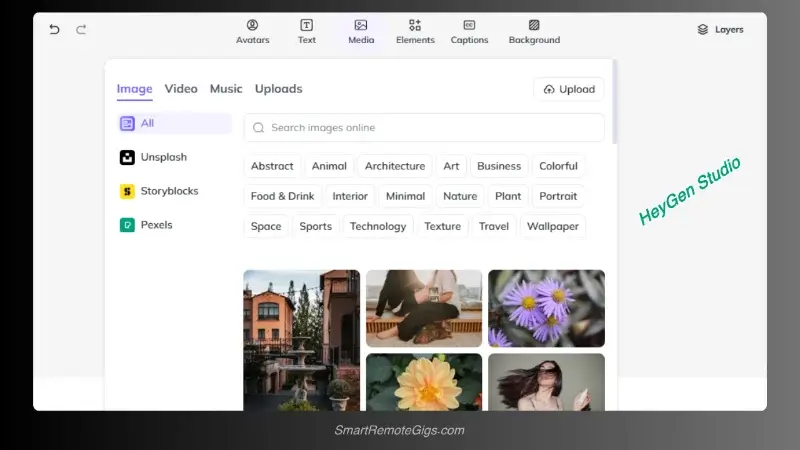
Task: Filter by Wallpaper category
Action: point(553,227)
